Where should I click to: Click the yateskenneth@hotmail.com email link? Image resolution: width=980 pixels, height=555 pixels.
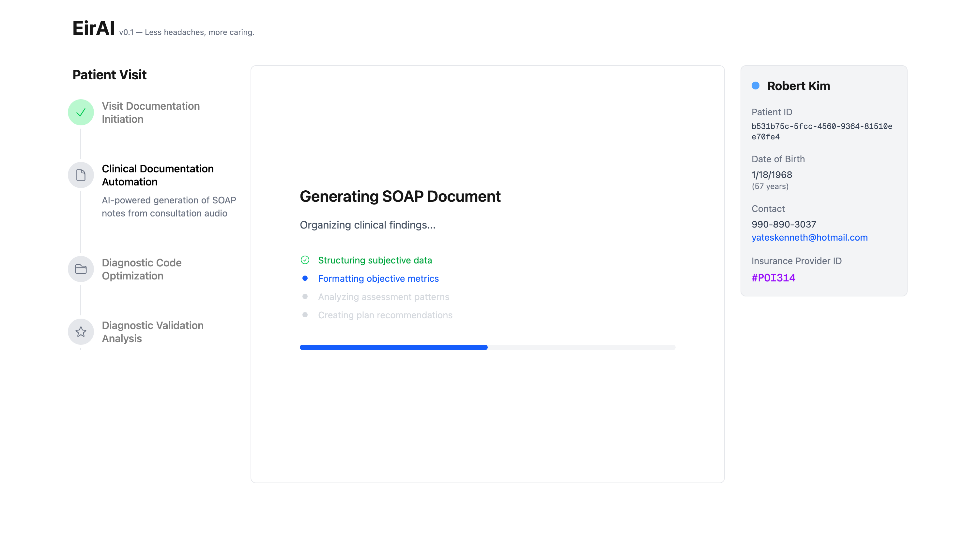click(809, 237)
